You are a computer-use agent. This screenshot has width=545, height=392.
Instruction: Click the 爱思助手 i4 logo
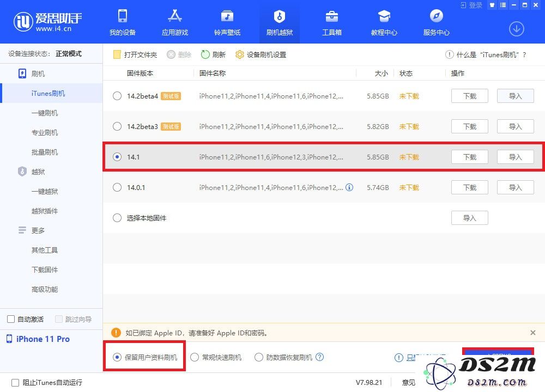coord(47,22)
